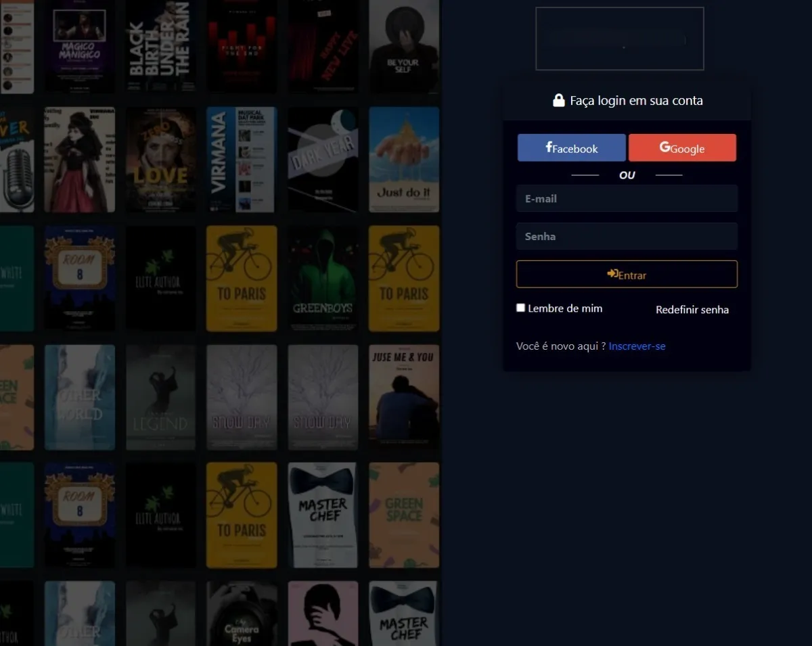
Task: Open the Dark Year poster
Action: click(323, 160)
